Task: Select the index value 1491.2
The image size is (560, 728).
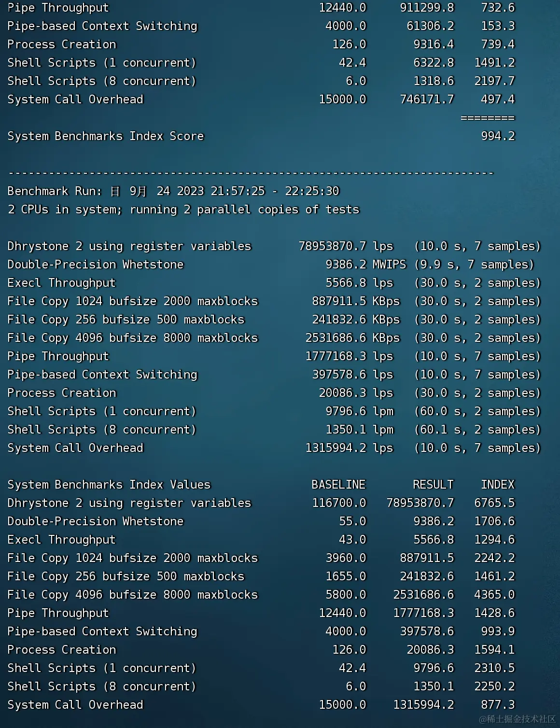Action: click(x=494, y=63)
